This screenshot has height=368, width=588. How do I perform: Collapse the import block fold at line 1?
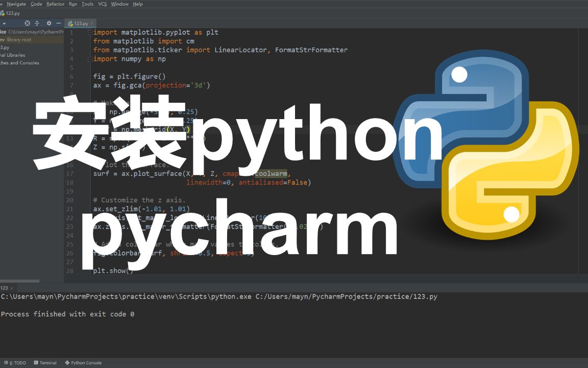pyautogui.click(x=90, y=32)
